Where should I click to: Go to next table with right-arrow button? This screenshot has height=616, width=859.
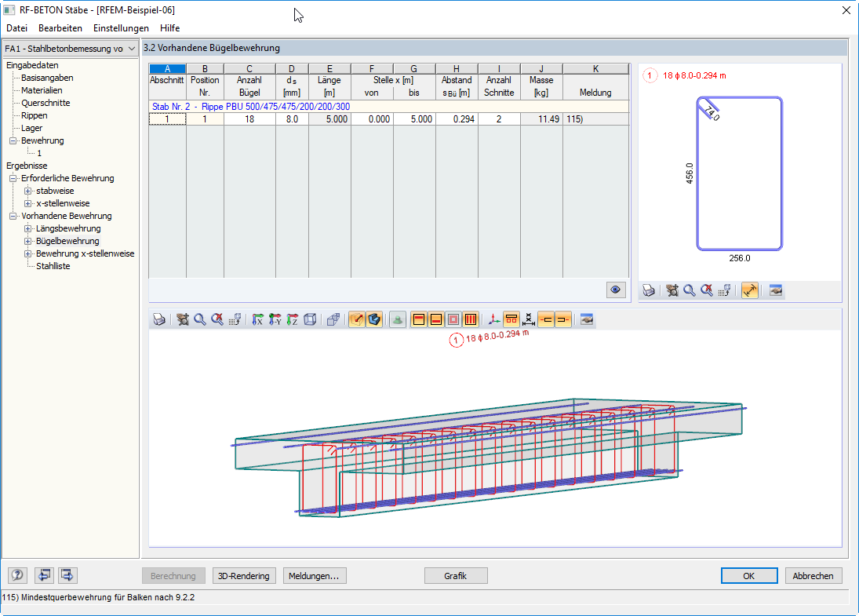click(x=67, y=575)
